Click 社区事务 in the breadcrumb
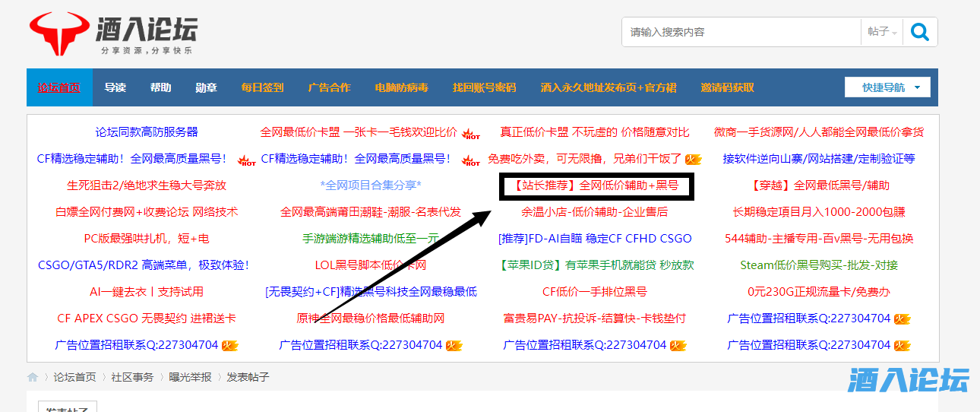The width and height of the screenshot is (980, 412). (x=132, y=377)
